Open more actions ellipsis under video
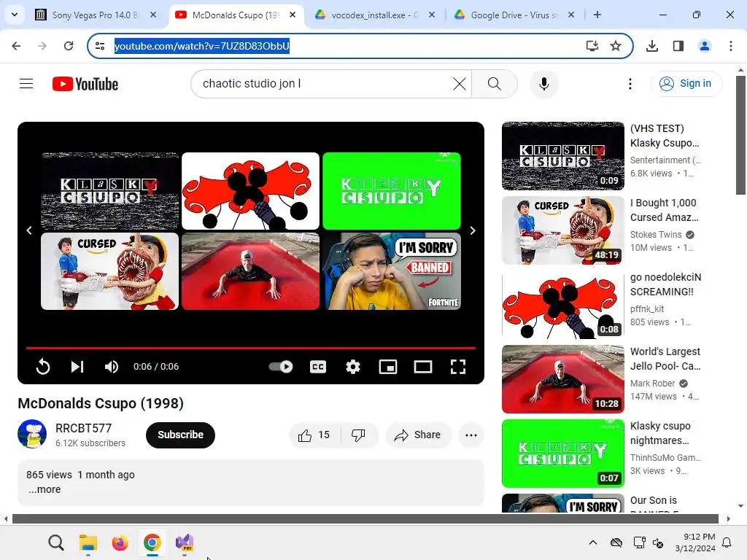This screenshot has height=560, width=747. [x=471, y=435]
